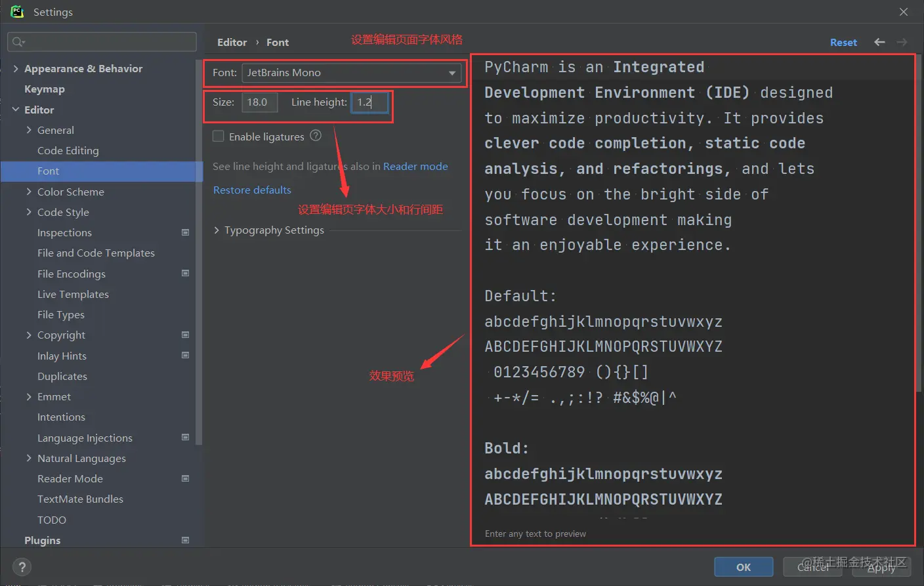Select Keymap in settings tree
This screenshot has width=924, height=586.
(x=45, y=89)
